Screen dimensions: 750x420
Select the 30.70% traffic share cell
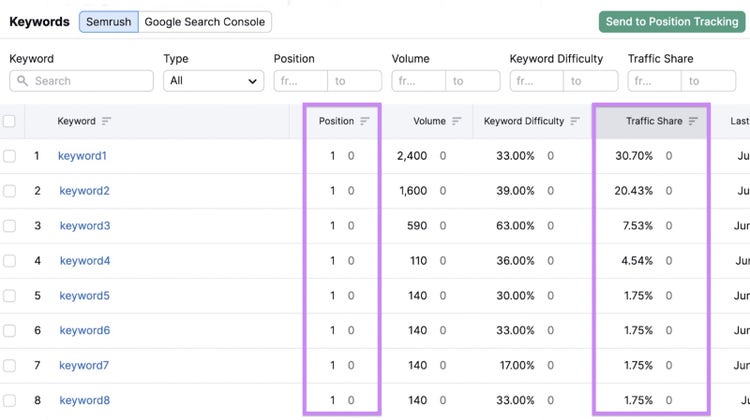pyautogui.click(x=634, y=156)
